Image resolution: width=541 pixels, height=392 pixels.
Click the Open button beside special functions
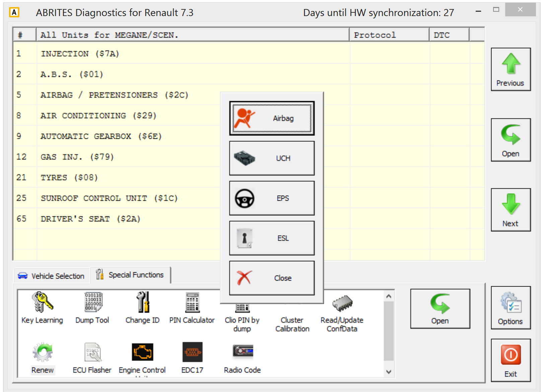440,309
